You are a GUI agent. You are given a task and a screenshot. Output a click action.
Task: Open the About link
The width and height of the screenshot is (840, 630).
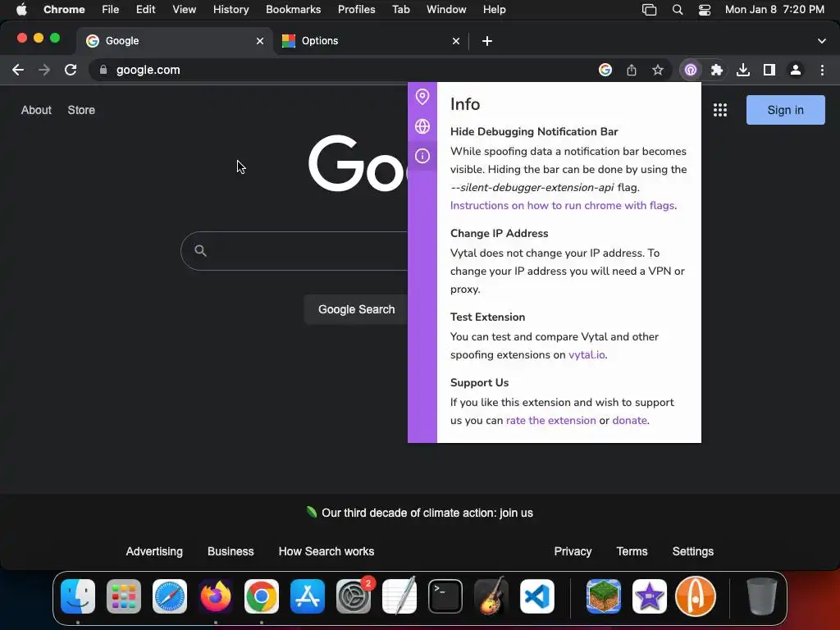tap(36, 110)
